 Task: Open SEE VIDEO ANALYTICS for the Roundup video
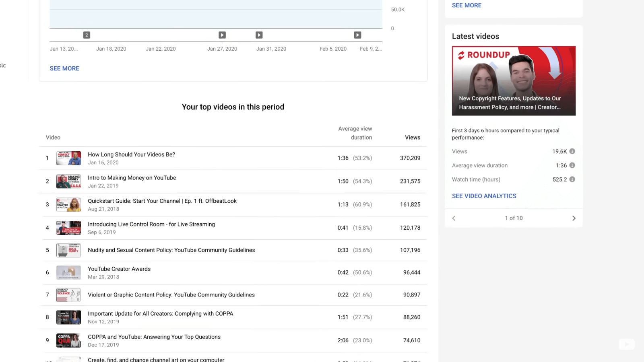pyautogui.click(x=484, y=196)
